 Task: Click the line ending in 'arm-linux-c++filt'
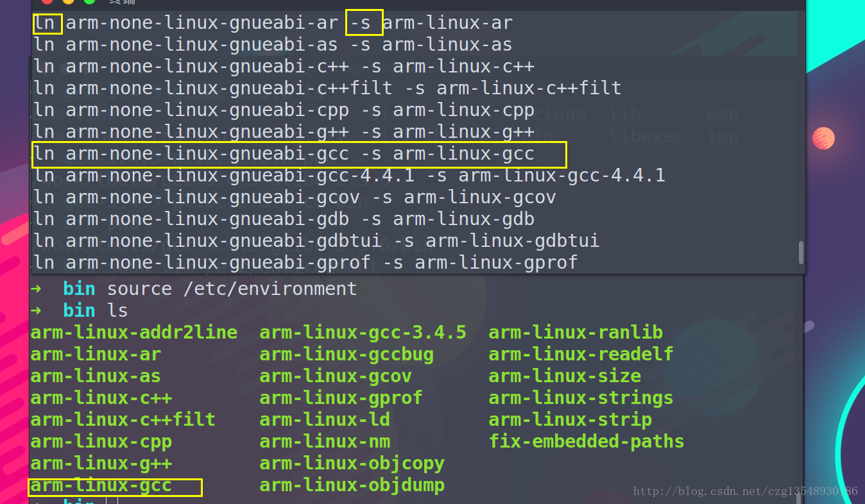(327, 88)
